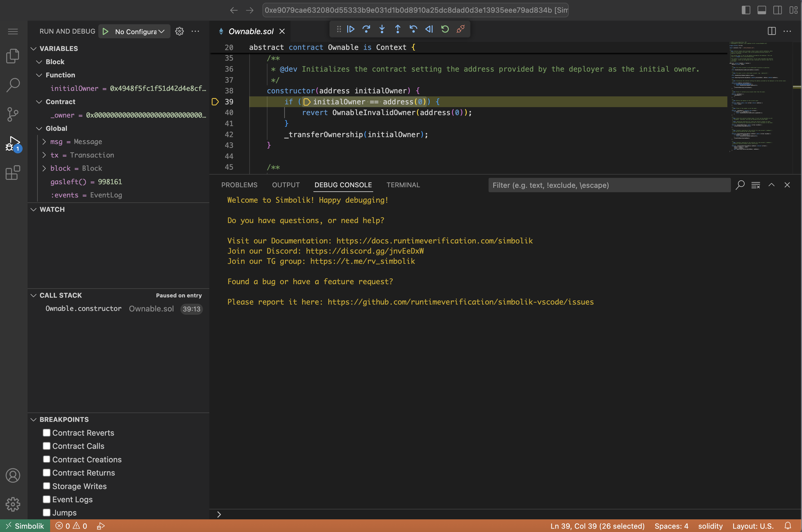Close the Ownable.sol tab
Image resolution: width=802 pixels, height=532 pixels.
coord(282,32)
